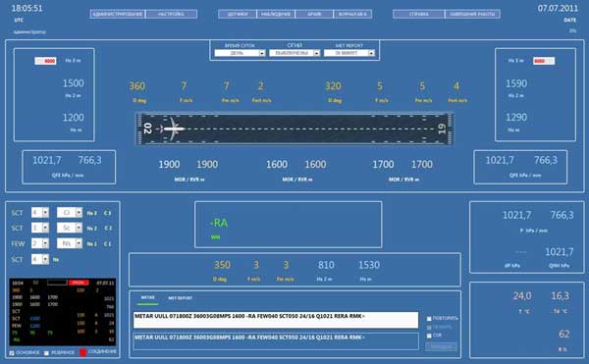
Task: Click the EN language switch in top right
Action: (x=572, y=30)
